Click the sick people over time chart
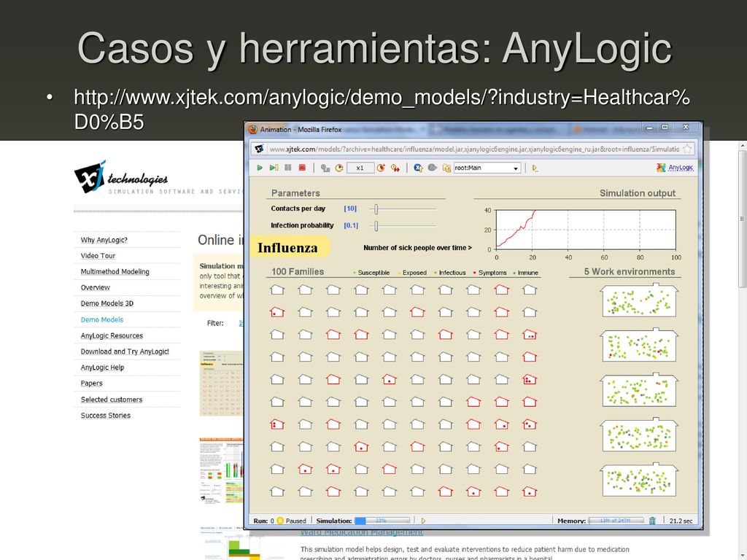 [x=586, y=230]
